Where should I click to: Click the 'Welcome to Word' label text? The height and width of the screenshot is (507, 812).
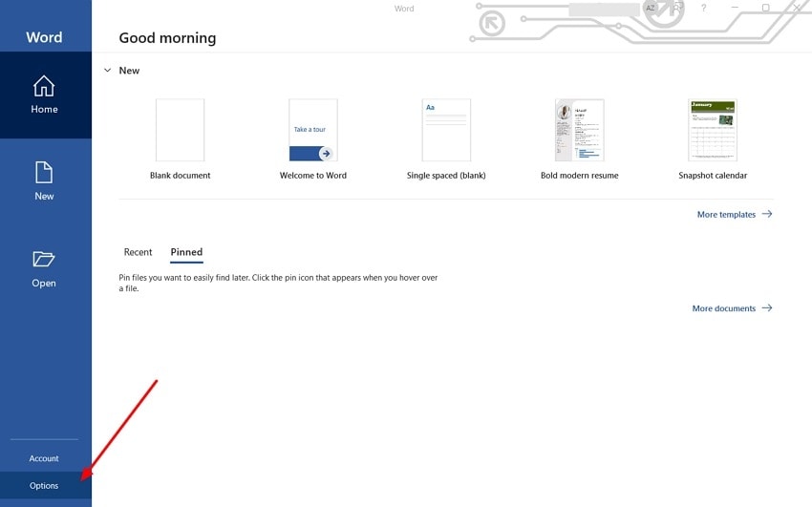pyautogui.click(x=313, y=176)
